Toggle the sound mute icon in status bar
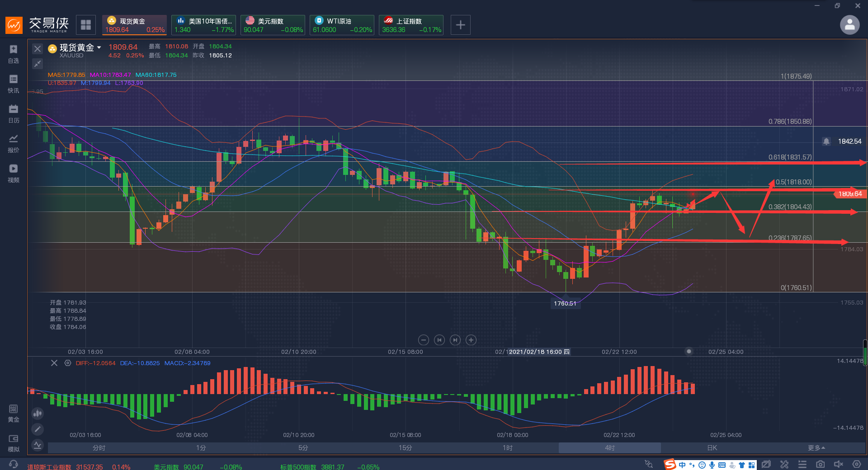Viewport: 868px width, 470px height. click(838, 465)
